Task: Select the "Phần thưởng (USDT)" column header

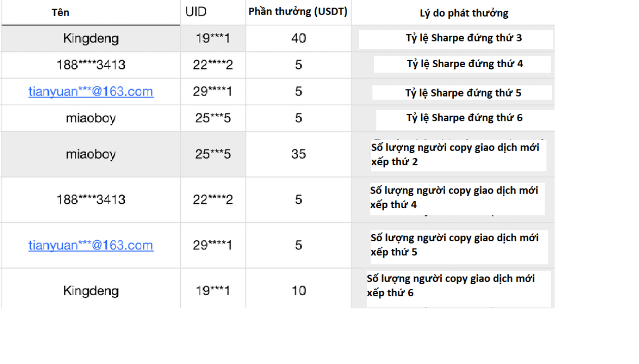Action: (298, 13)
